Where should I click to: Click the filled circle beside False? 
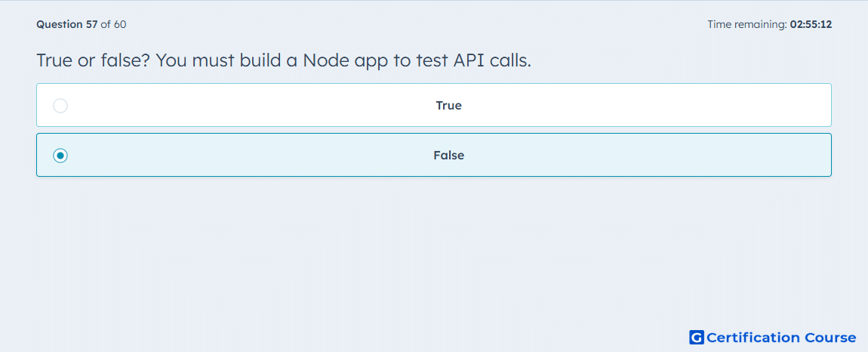pos(60,156)
